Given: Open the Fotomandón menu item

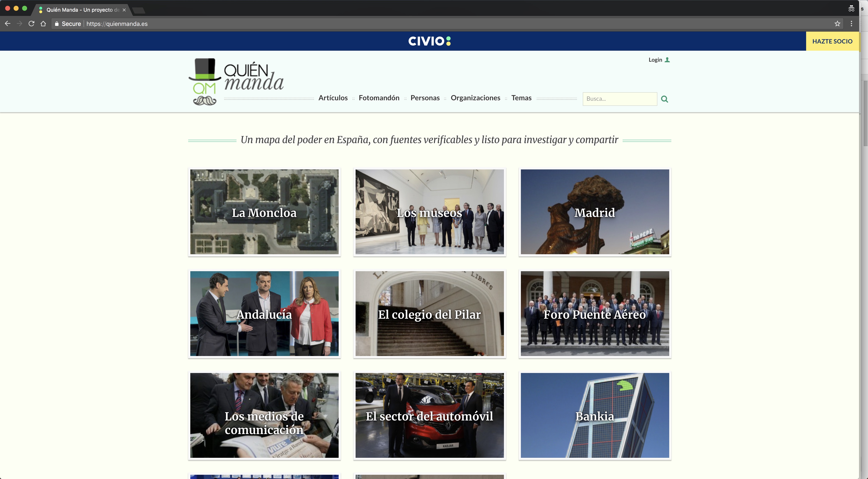Looking at the screenshot, I should point(379,98).
